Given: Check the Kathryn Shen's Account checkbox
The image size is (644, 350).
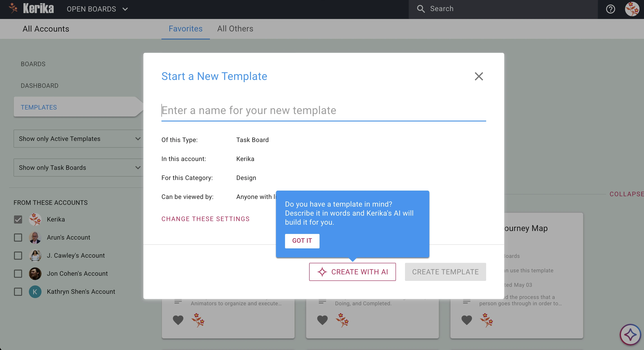Looking at the screenshot, I should point(18,292).
